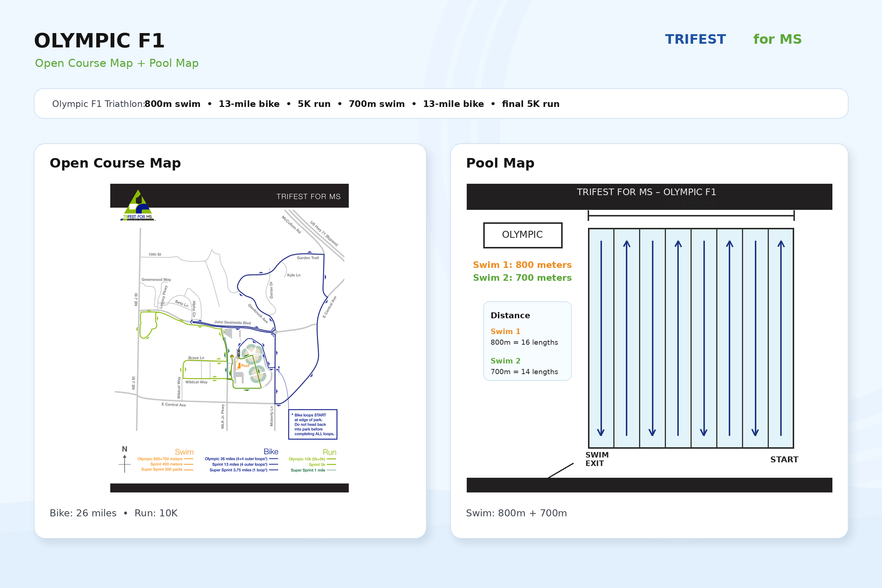
Task: Click the pool lanes diagram
Action: tap(691, 338)
